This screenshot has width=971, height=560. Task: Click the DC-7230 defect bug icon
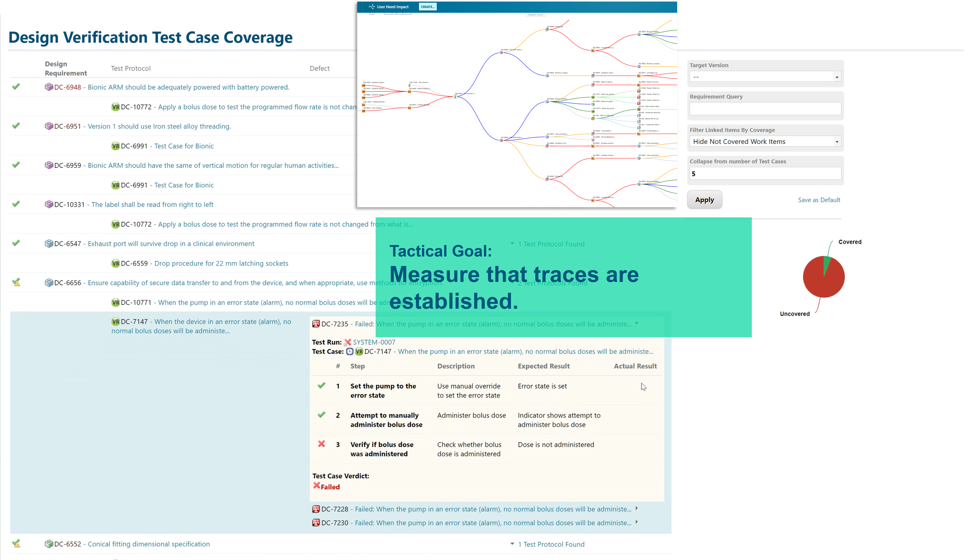(315, 523)
